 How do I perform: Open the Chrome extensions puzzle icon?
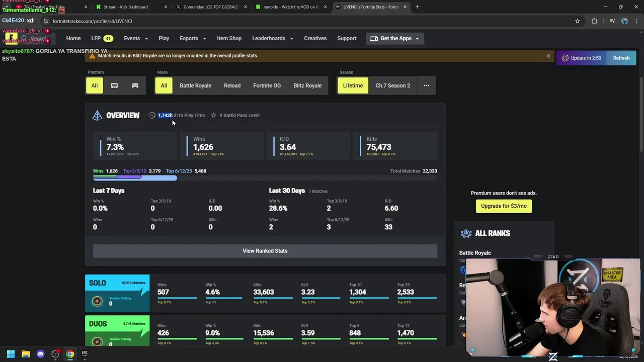pyautogui.click(x=595, y=21)
